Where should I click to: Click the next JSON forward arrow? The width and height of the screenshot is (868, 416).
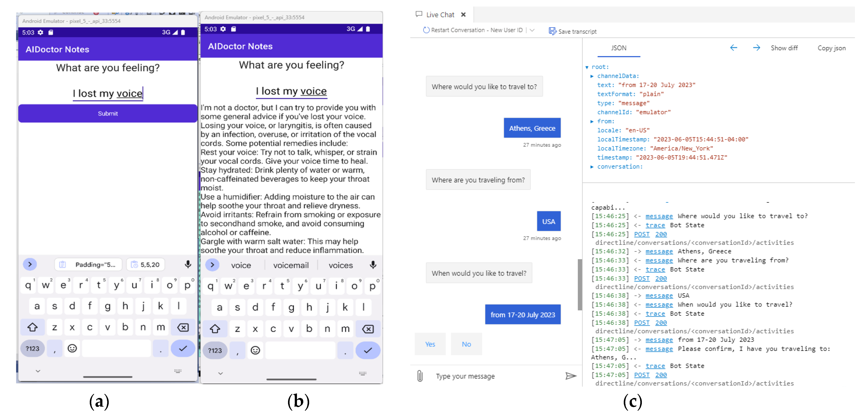click(756, 48)
